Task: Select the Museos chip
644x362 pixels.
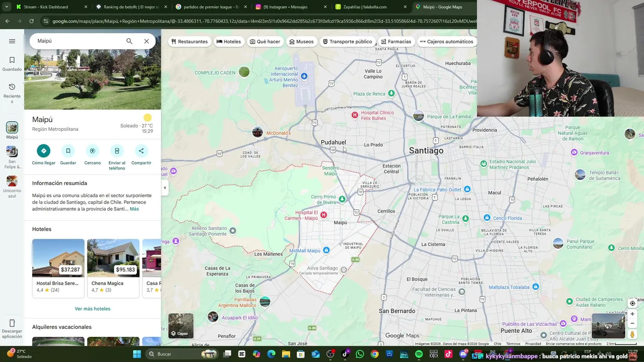Action: click(x=301, y=42)
